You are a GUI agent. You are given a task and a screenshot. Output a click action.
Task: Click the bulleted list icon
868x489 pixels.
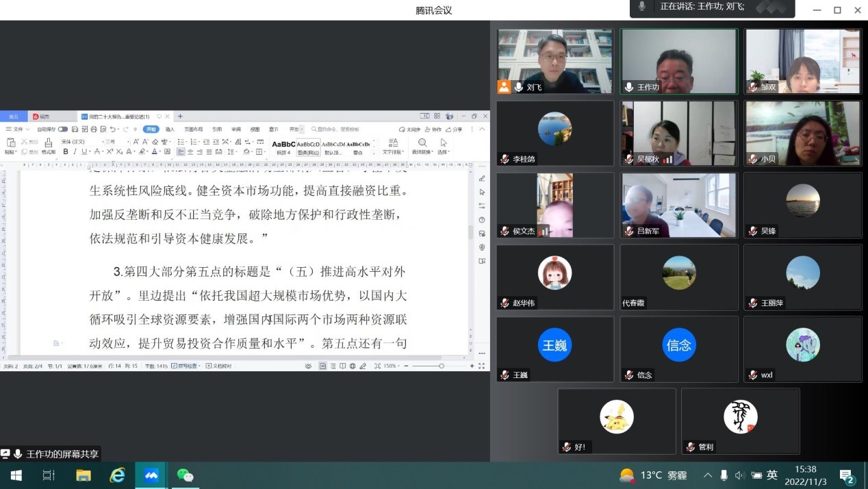tap(181, 142)
